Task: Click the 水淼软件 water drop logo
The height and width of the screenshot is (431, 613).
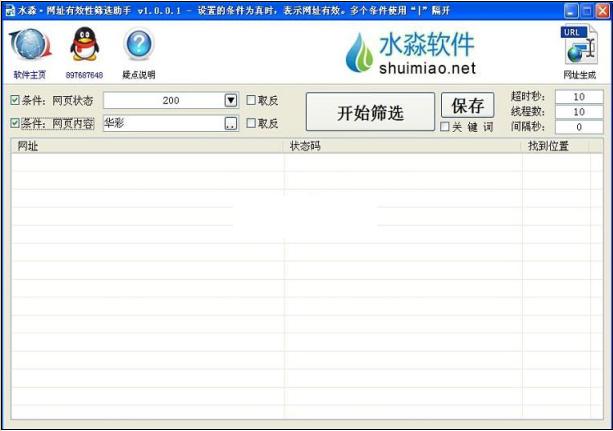Action: pos(359,53)
